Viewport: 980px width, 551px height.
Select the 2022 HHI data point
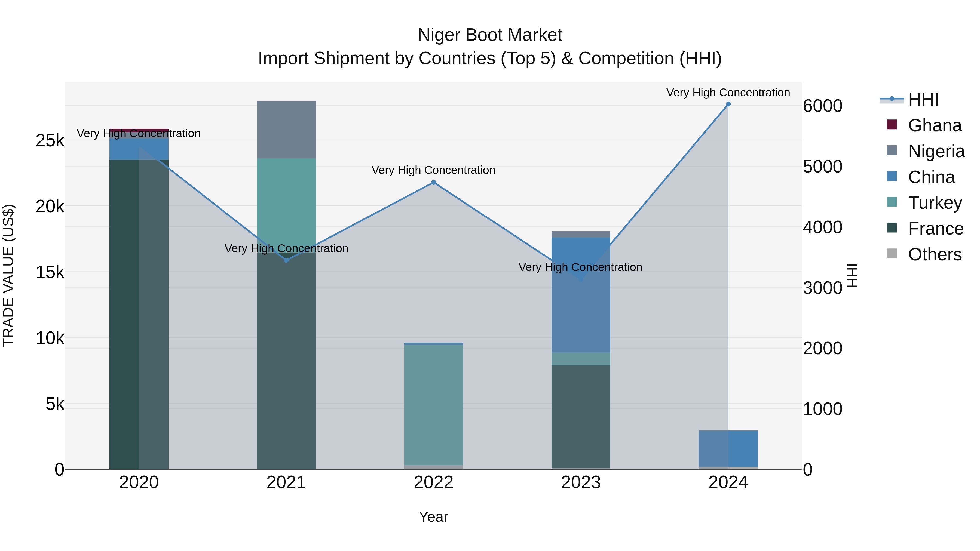click(x=433, y=183)
